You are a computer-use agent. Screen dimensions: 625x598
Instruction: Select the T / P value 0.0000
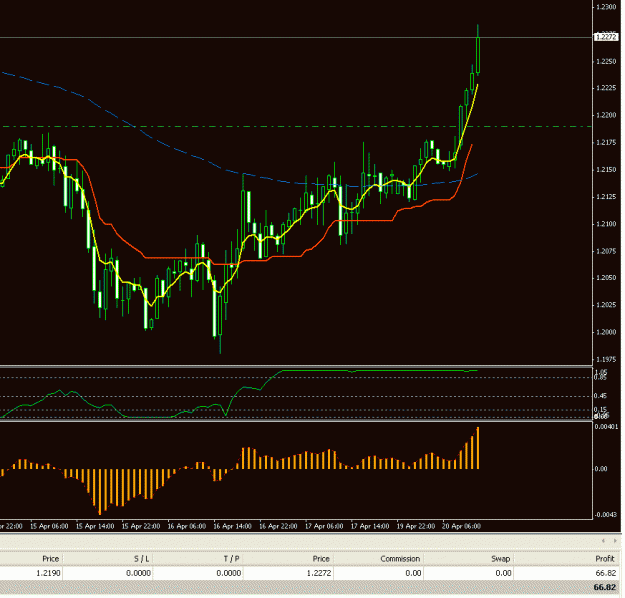(x=229, y=573)
